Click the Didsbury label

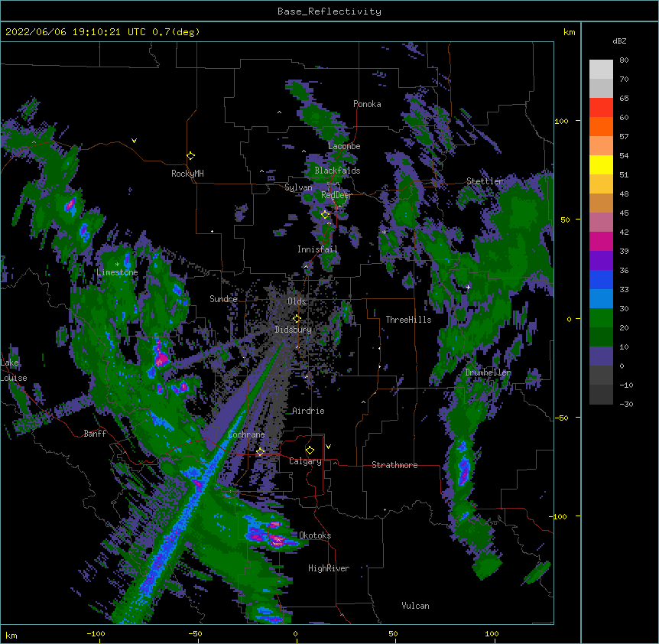[294, 330]
